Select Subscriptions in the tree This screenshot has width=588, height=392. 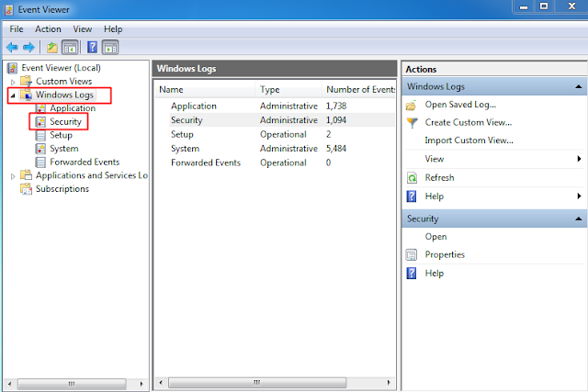click(62, 189)
